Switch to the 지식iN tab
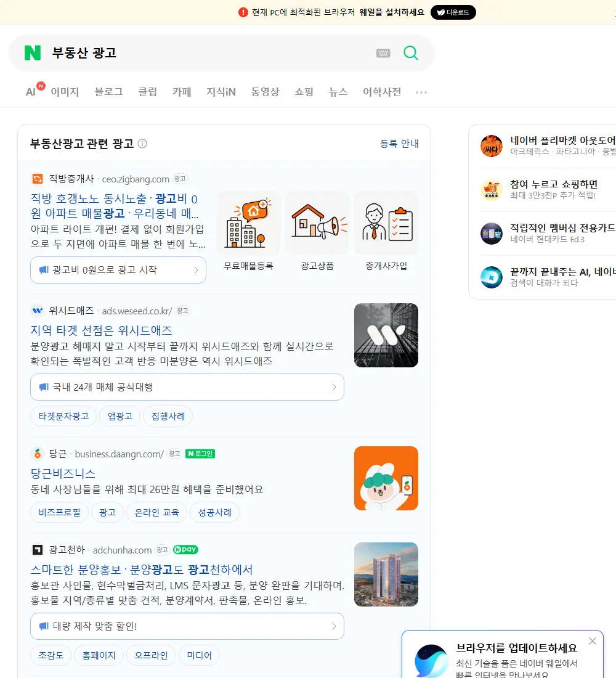Viewport: 616px width, 678px height. click(x=221, y=92)
